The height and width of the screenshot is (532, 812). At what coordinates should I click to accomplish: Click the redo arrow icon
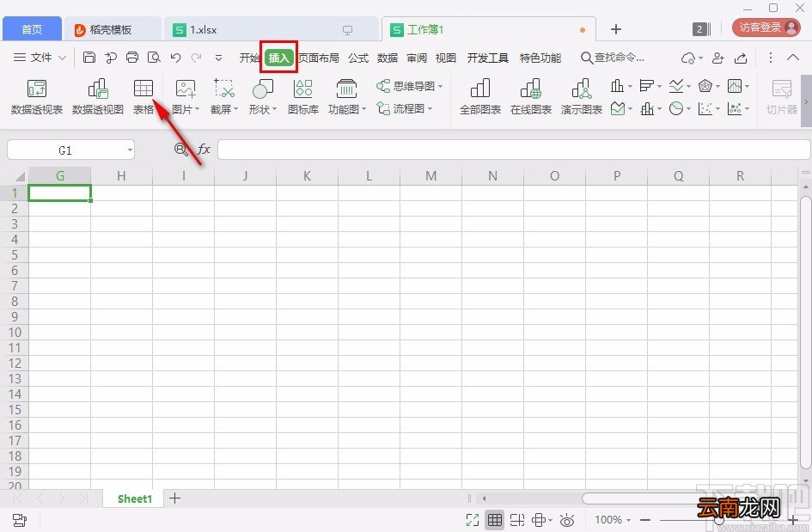click(x=196, y=58)
